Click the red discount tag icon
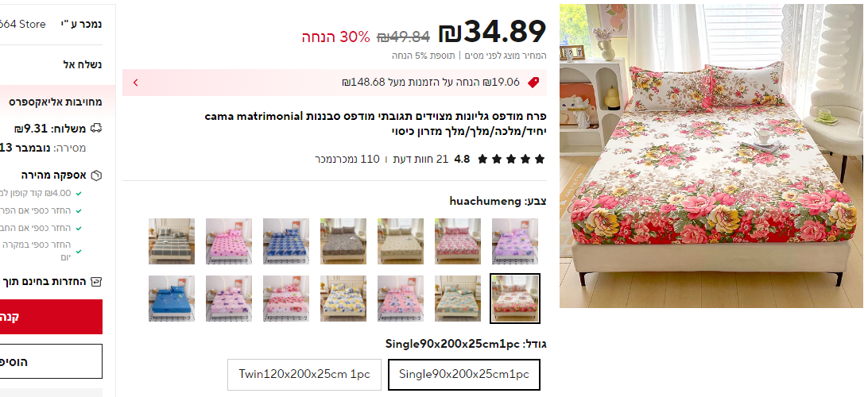This screenshot has height=397, width=868. [533, 83]
